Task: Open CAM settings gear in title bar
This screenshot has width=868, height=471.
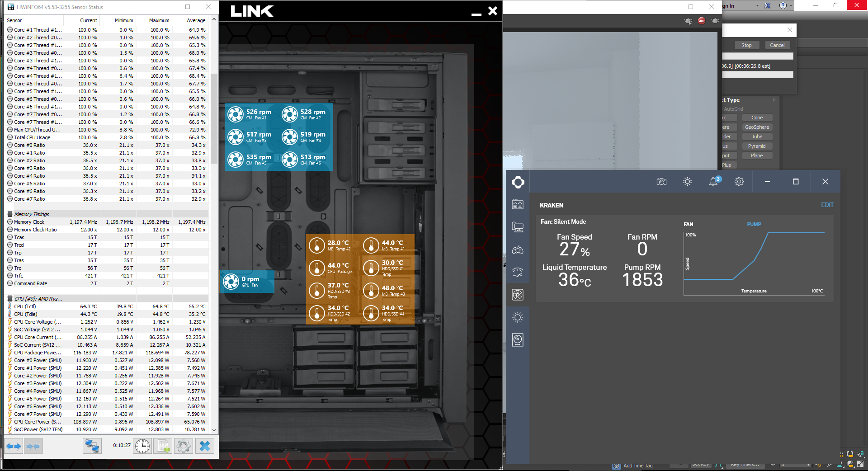Action: [x=739, y=182]
